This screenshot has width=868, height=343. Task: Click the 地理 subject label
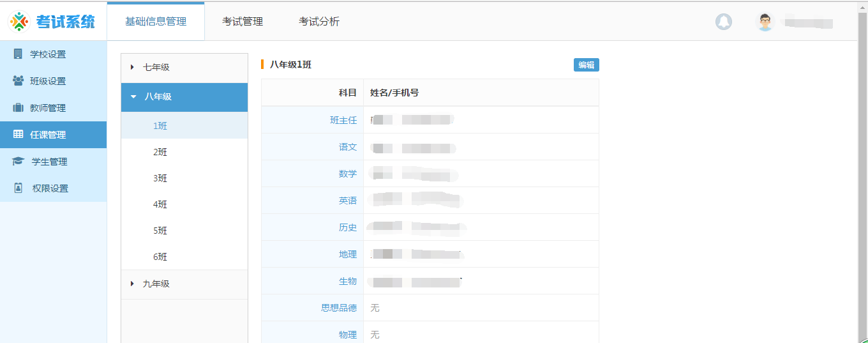pos(348,254)
